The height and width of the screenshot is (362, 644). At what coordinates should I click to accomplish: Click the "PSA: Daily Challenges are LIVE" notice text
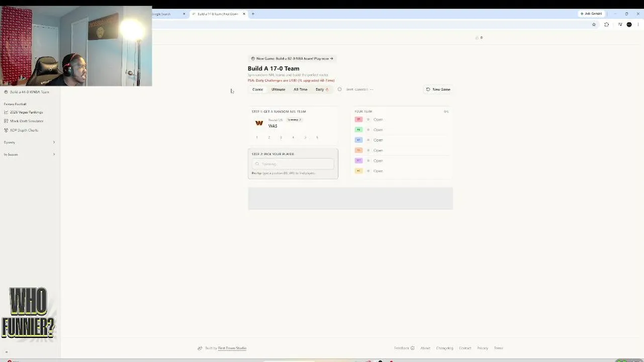[x=291, y=80]
